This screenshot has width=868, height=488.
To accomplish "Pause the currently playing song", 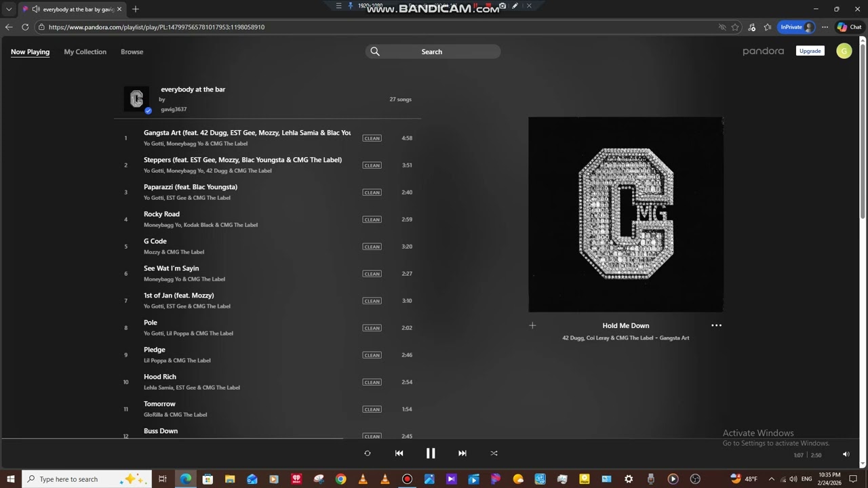I will [431, 453].
